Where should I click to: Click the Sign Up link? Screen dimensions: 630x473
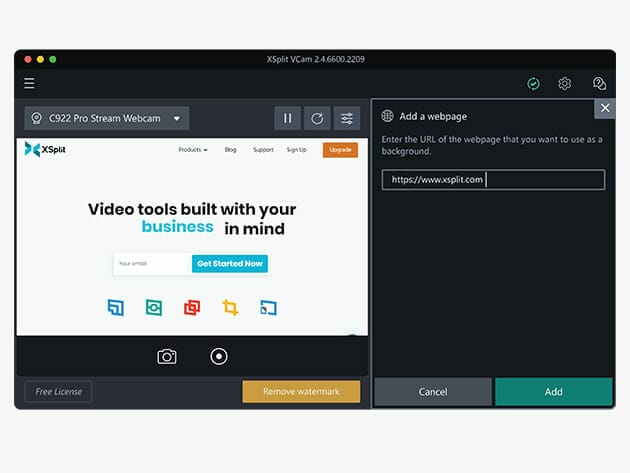[297, 150]
